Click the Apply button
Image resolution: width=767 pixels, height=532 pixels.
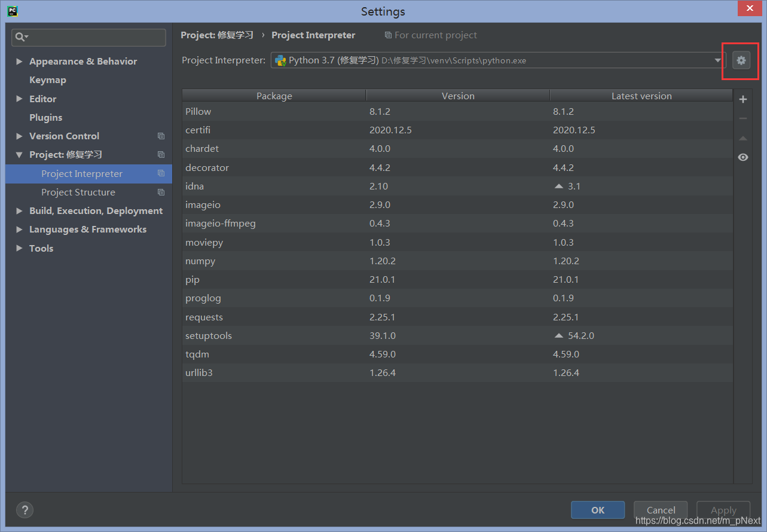click(723, 510)
